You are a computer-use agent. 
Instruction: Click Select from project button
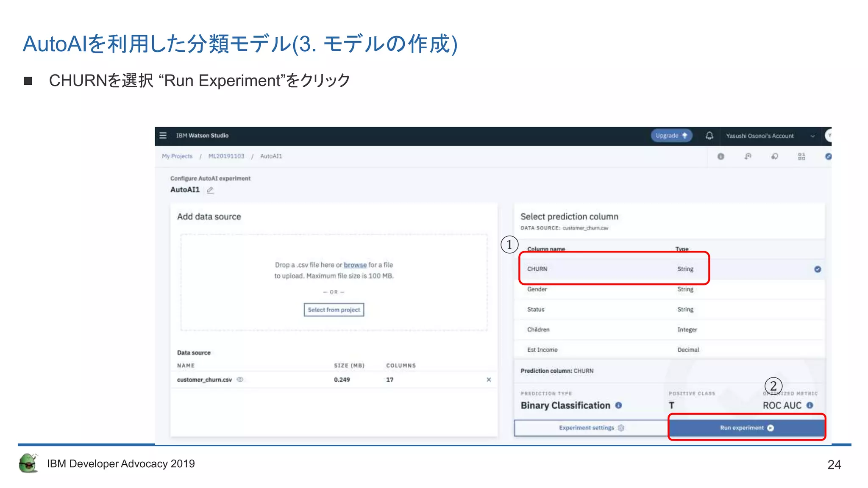click(x=334, y=310)
